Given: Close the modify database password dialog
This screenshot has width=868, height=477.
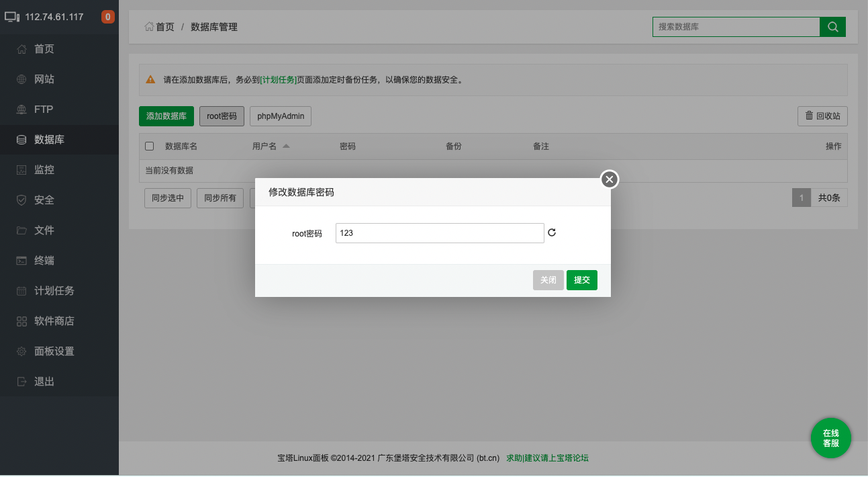Looking at the screenshot, I should (609, 179).
